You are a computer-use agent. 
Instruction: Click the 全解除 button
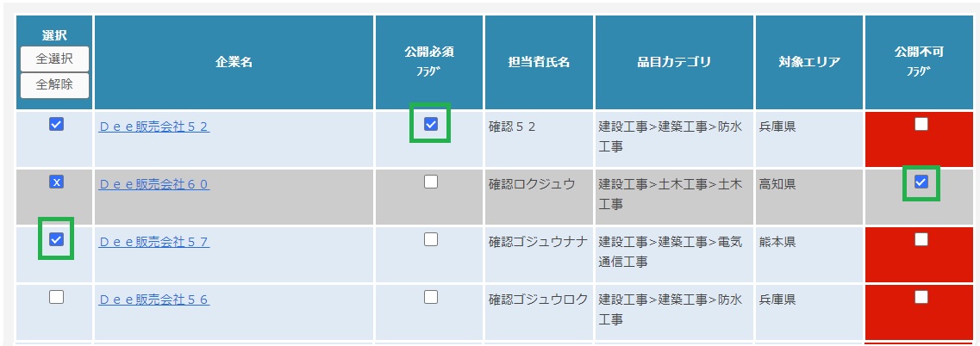pos(54,85)
